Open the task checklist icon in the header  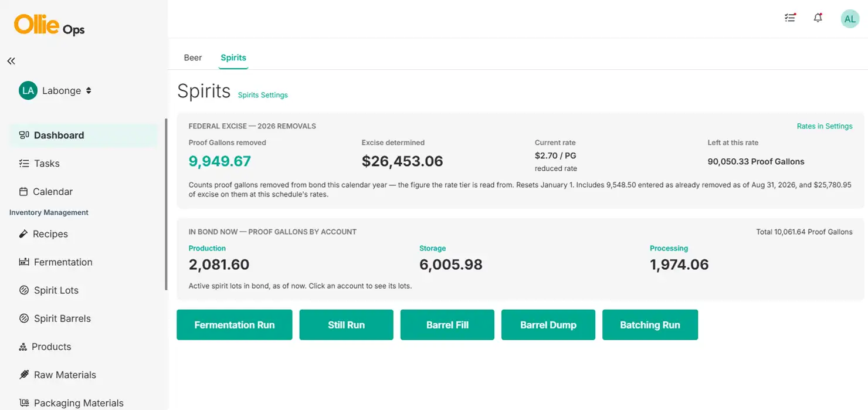790,18
